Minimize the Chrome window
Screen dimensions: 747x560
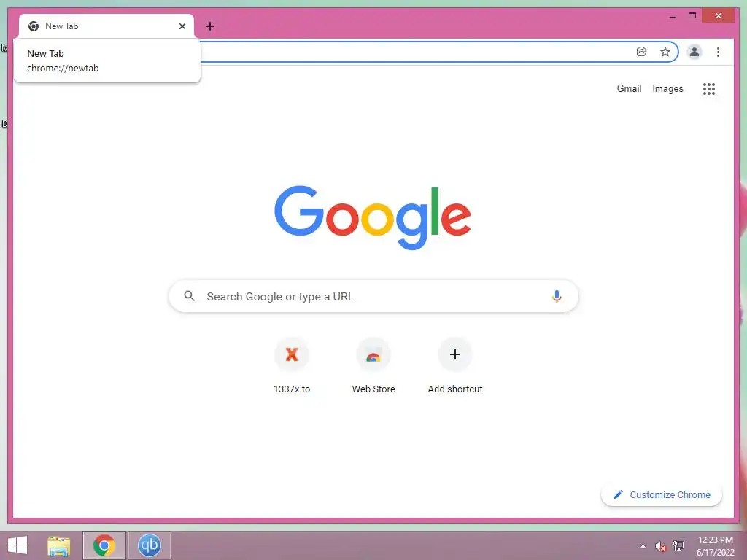click(x=672, y=16)
